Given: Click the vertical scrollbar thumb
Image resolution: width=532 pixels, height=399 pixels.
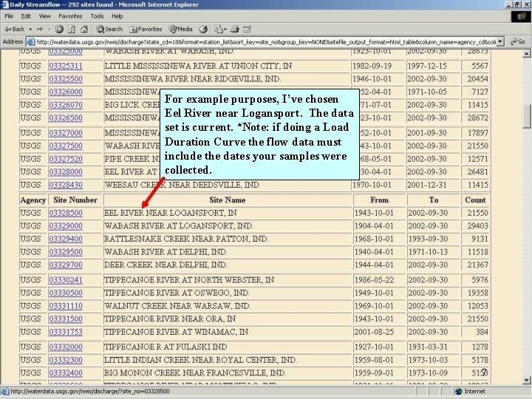Looking at the screenshot, I should 526,116.
